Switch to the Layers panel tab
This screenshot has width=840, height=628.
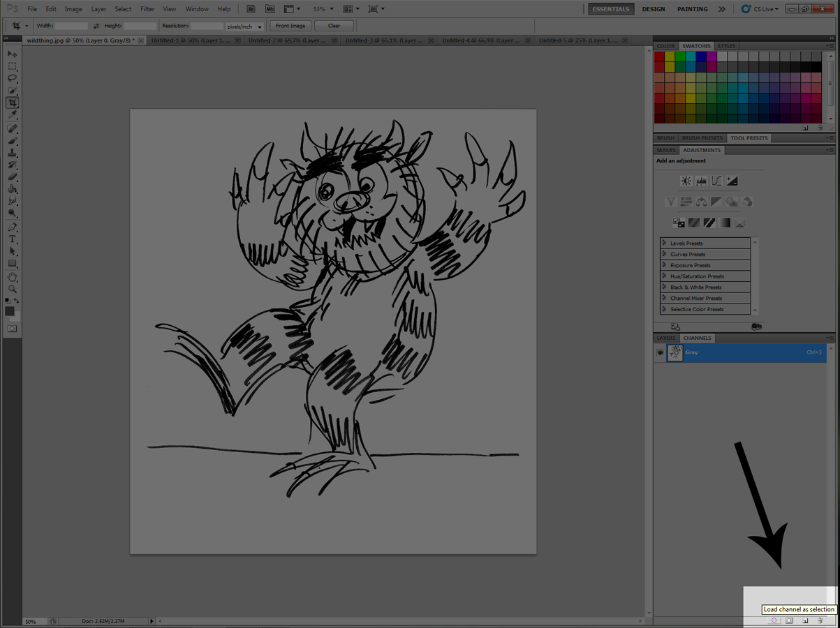[666, 338]
